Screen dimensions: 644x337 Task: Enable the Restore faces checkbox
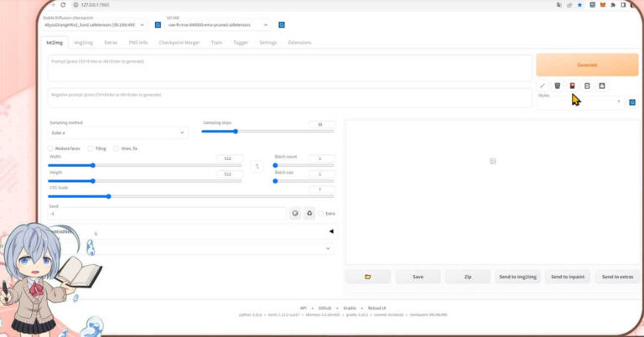[51, 148]
